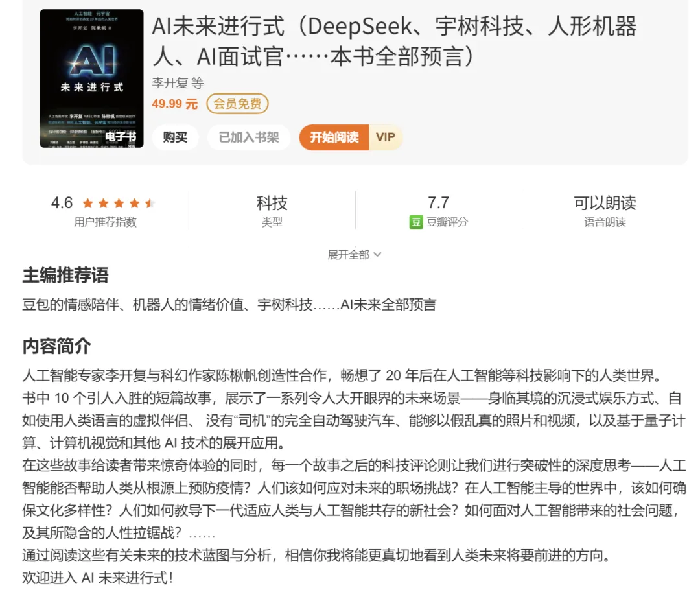Click the 已加入书架 button
Screen dimensions: 700x601
(249, 137)
